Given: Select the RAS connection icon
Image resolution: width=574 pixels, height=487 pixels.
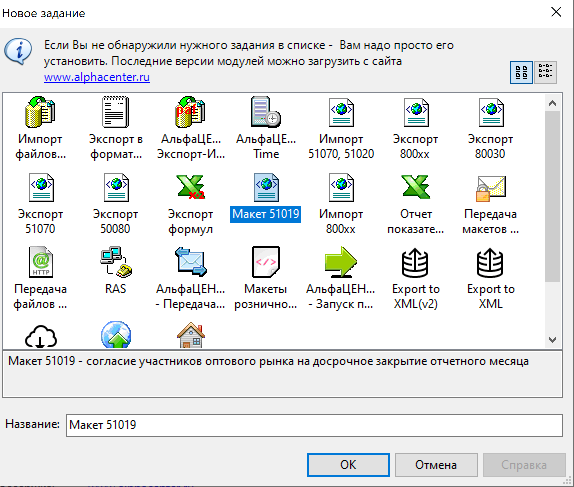Looking at the screenshot, I should tap(116, 262).
